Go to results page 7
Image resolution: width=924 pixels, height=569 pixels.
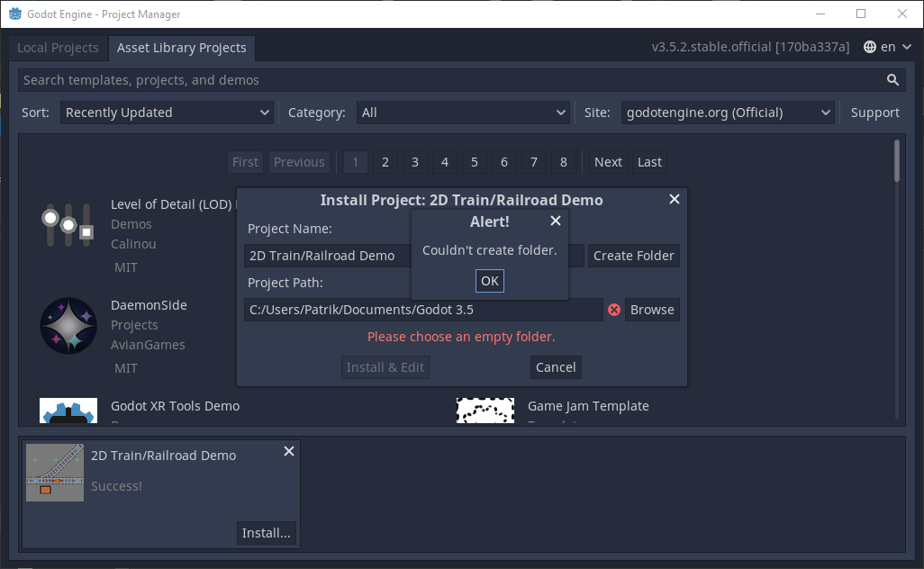tap(534, 162)
